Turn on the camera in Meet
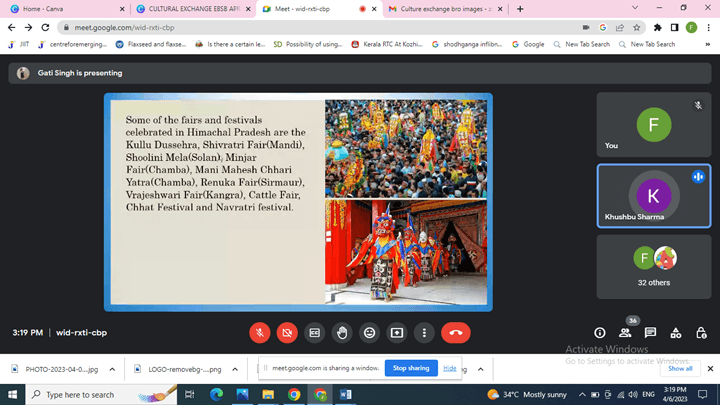The image size is (720, 405). click(286, 332)
